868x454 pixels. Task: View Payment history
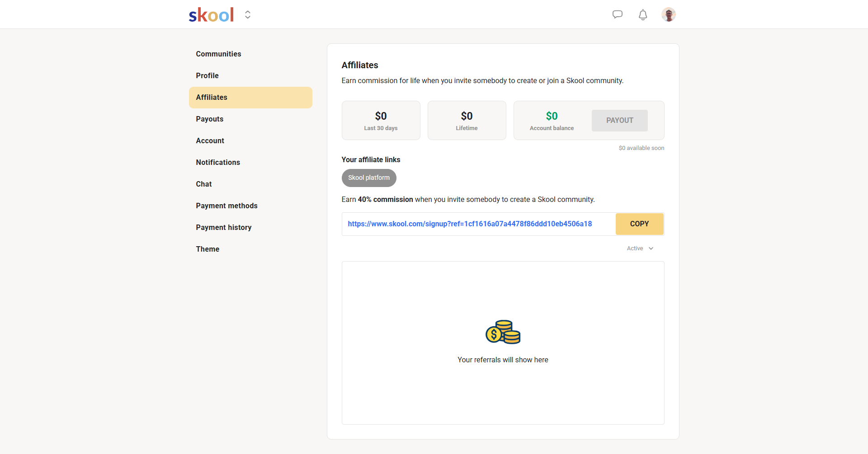[223, 228]
